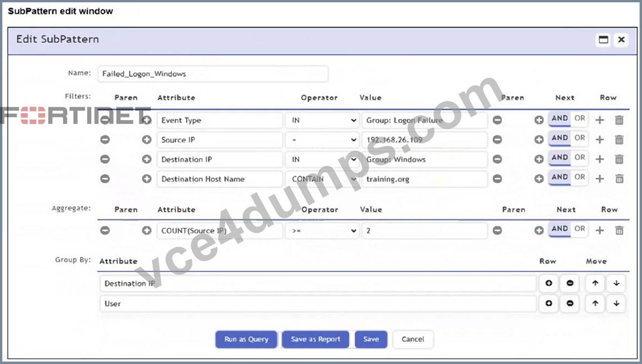Click Run as Query

[x=246, y=339]
